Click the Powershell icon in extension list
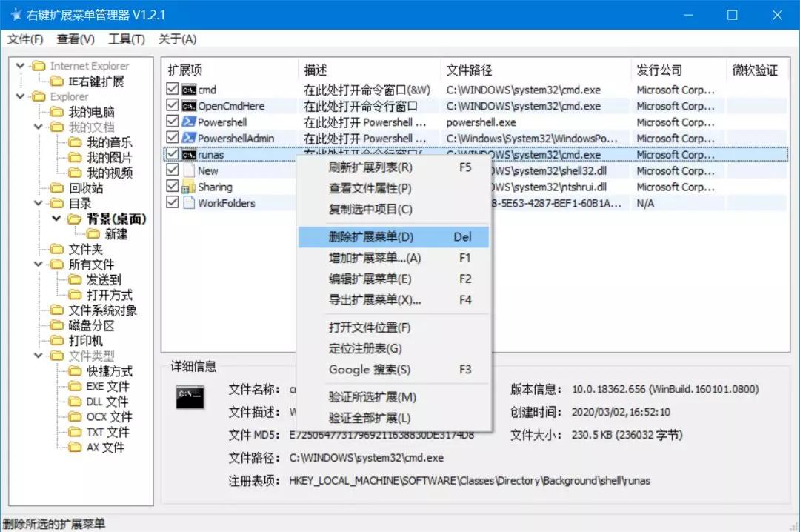 coord(189,122)
